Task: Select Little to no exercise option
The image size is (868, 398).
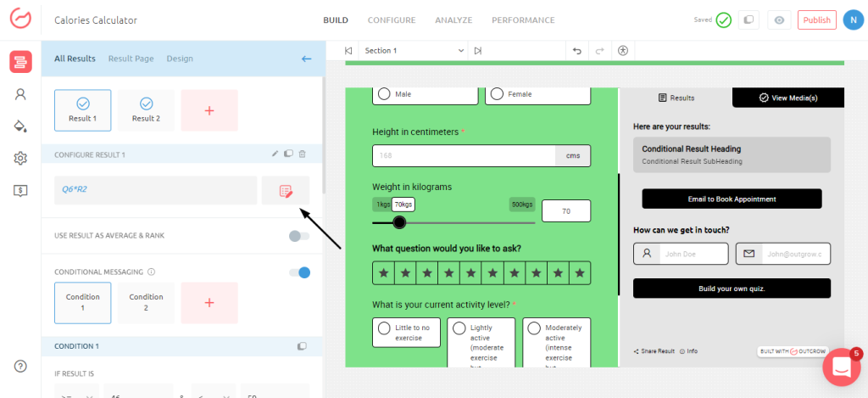Action: pyautogui.click(x=406, y=333)
